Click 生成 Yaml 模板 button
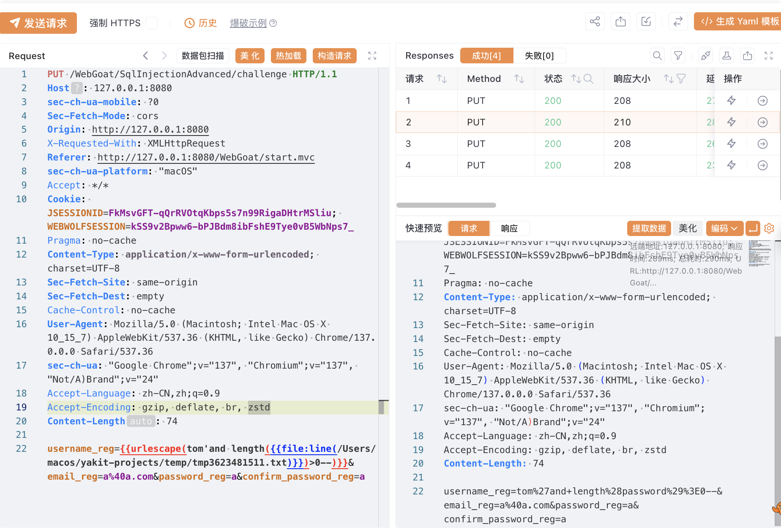 737,21
